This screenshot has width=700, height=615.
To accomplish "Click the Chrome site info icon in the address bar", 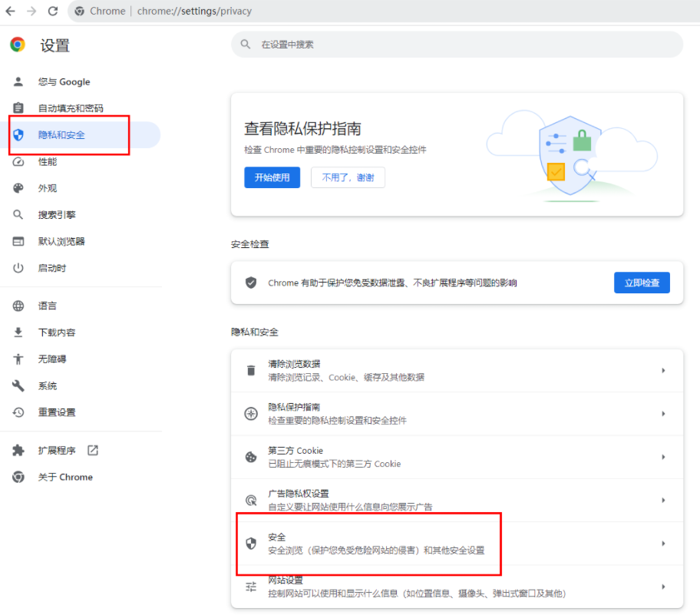I will point(80,11).
